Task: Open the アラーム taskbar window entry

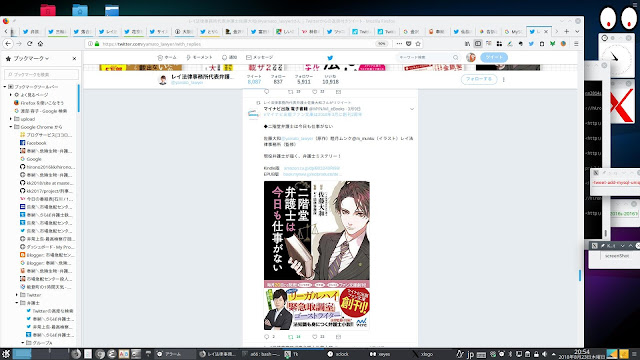Action: click(174, 354)
